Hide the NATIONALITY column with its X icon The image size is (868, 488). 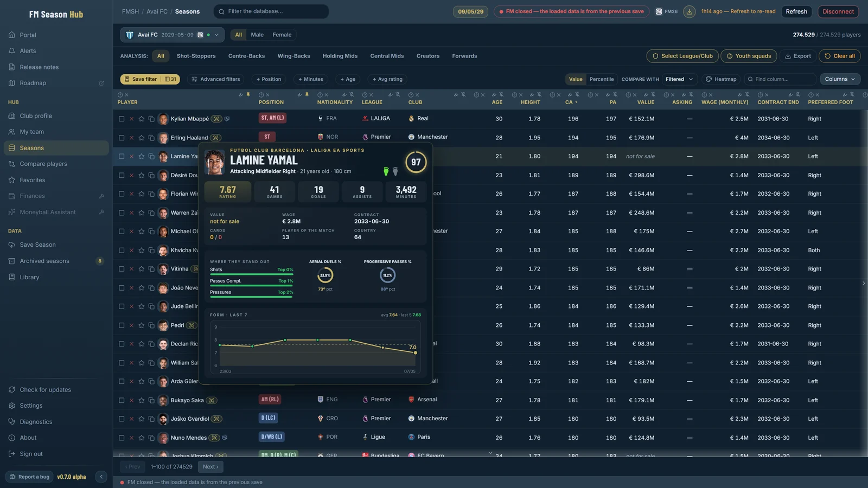click(x=327, y=95)
